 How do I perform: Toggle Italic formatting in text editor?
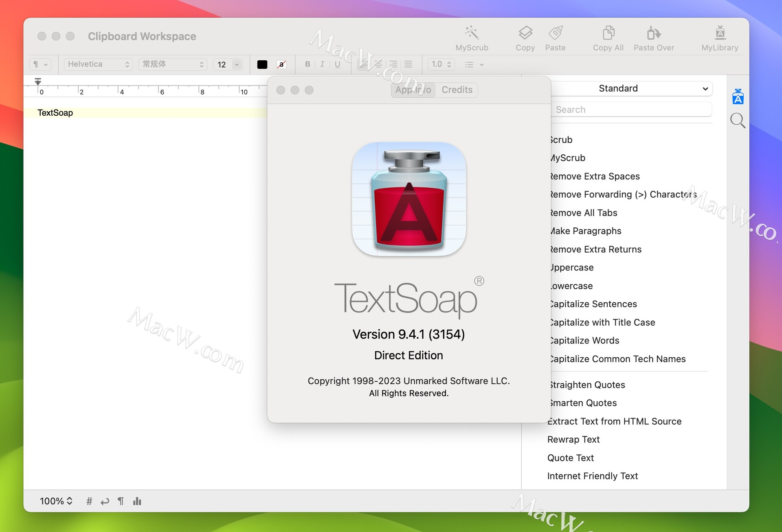(x=321, y=64)
